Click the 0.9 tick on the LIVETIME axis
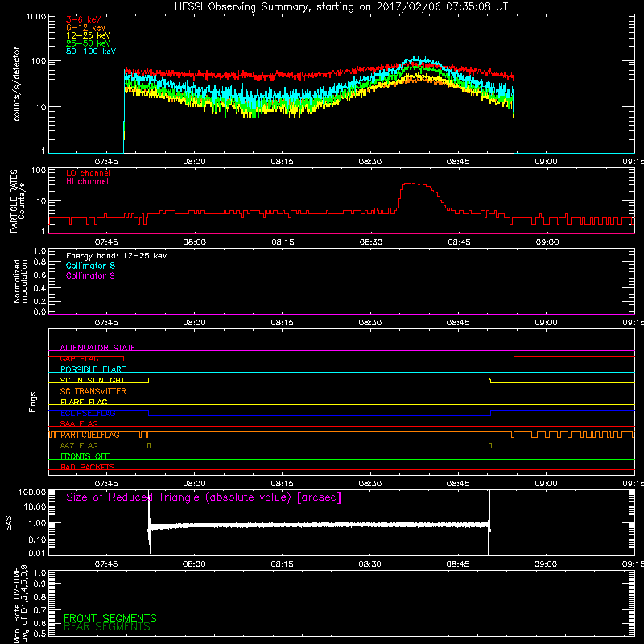This screenshot has width=644, height=644. 39,584
